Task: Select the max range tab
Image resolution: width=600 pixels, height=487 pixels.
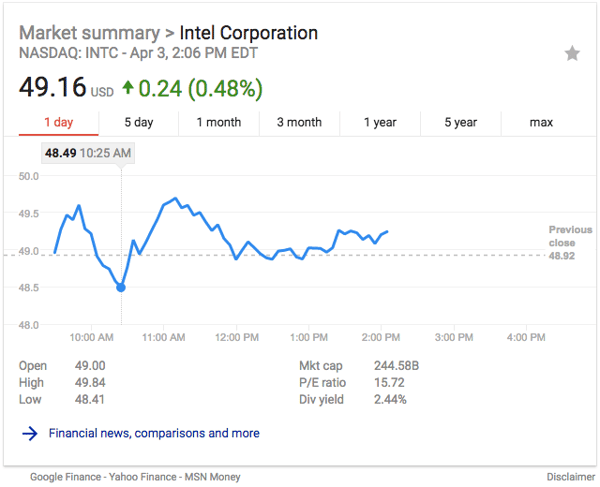Action: coord(541,123)
